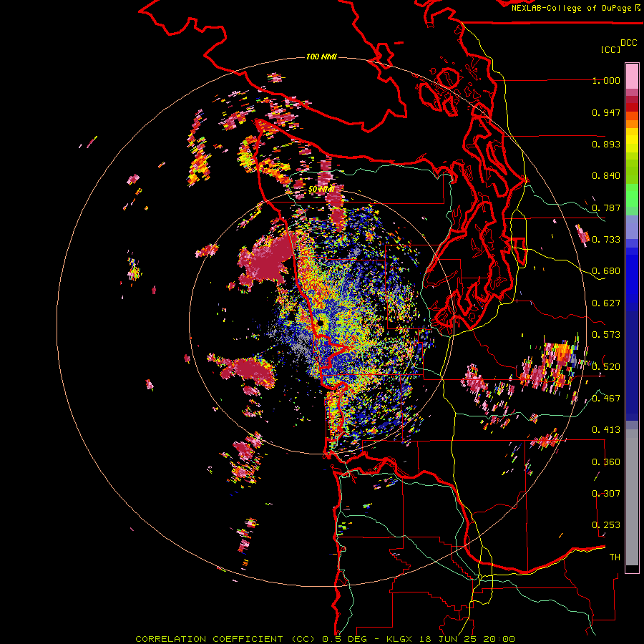
Task: Click the 0.520 color scale value
Action: click(606, 366)
